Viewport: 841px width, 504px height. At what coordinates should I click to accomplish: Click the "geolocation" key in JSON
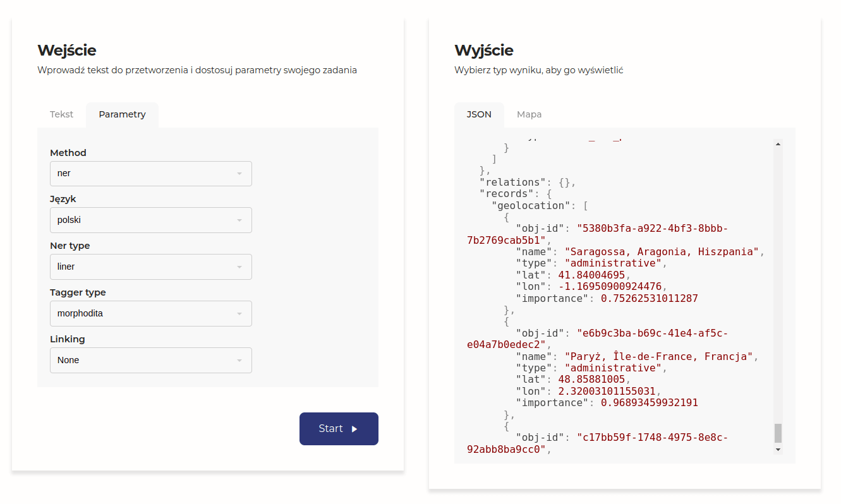531,205
